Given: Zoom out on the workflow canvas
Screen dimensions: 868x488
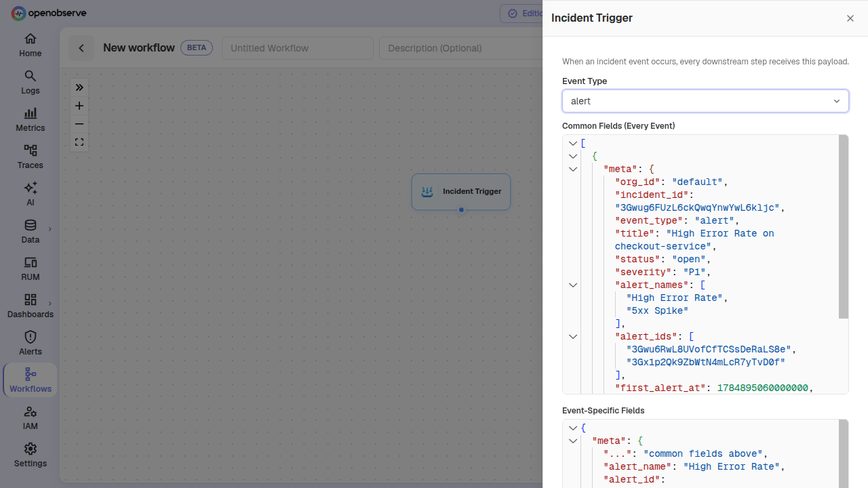Looking at the screenshot, I should [x=79, y=124].
